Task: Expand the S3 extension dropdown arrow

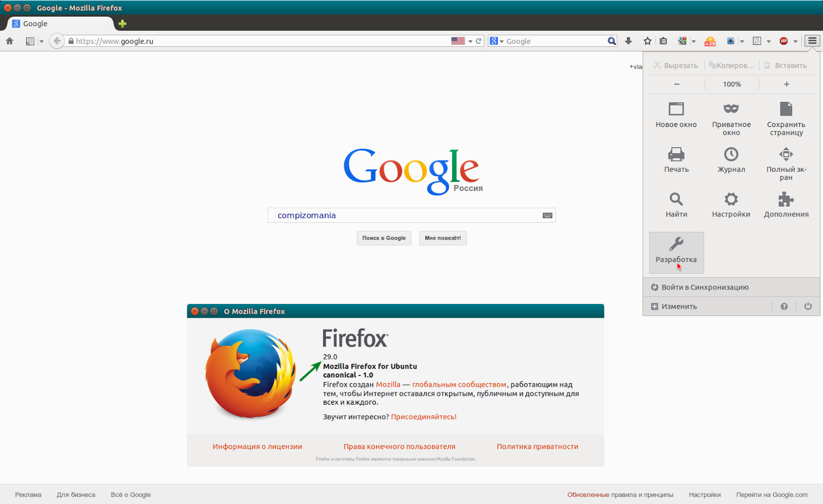Action: (x=693, y=42)
